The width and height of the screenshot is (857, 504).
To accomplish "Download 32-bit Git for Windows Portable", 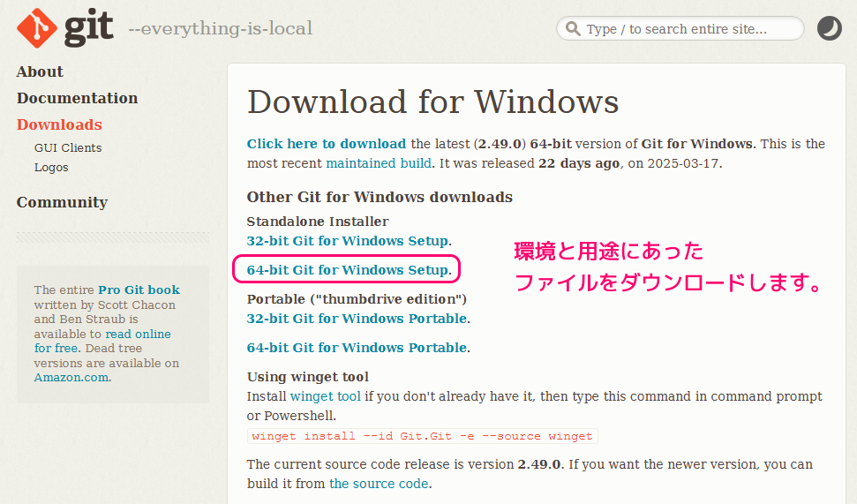I will pyautogui.click(x=357, y=319).
